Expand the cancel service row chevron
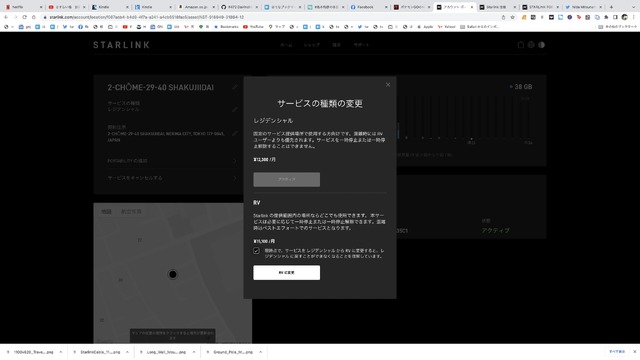Screen dimensions: 640x360 coord(235,178)
